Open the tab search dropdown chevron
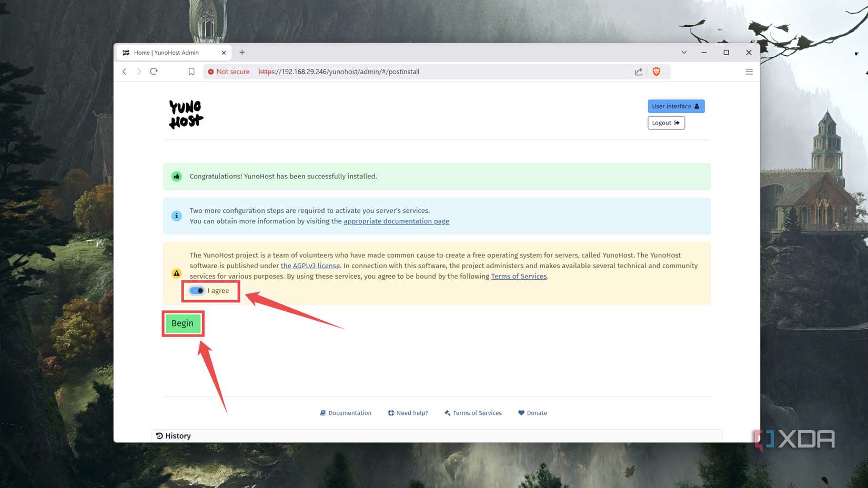 point(683,52)
